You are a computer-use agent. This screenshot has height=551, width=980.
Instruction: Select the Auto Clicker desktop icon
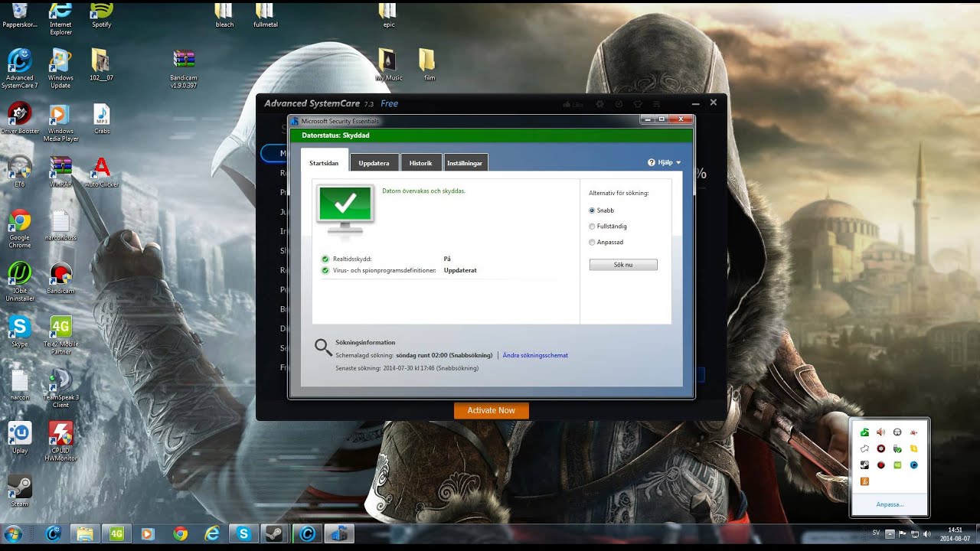(102, 172)
